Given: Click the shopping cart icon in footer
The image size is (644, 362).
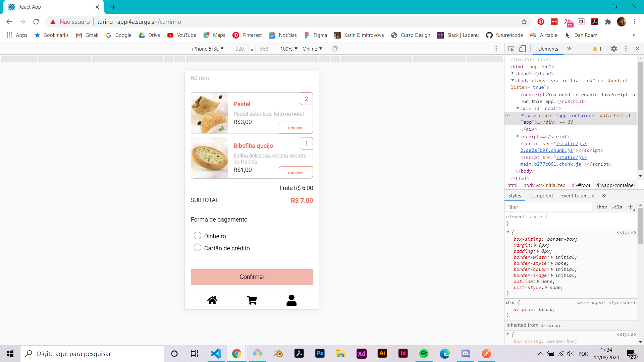Looking at the screenshot, I should 252,300.
